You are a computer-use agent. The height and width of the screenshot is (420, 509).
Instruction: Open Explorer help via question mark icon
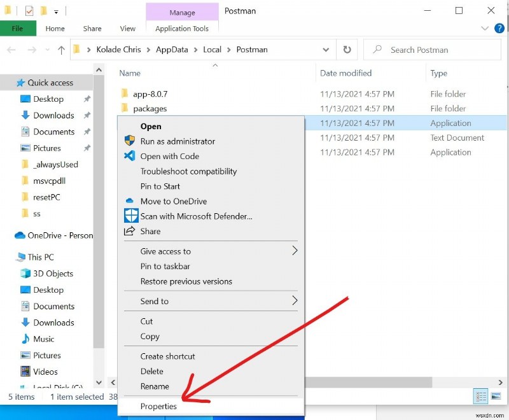[x=499, y=28]
